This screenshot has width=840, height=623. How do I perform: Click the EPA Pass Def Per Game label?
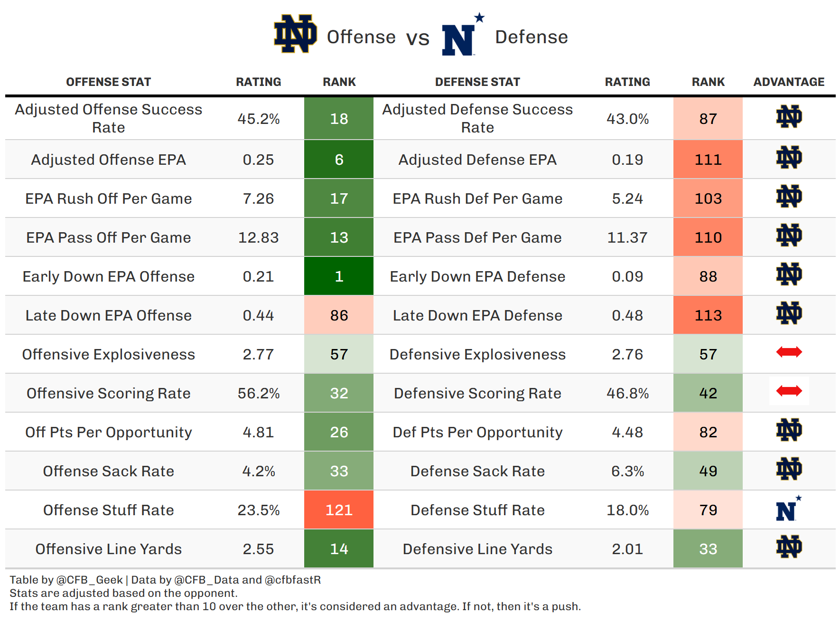pyautogui.click(x=477, y=237)
